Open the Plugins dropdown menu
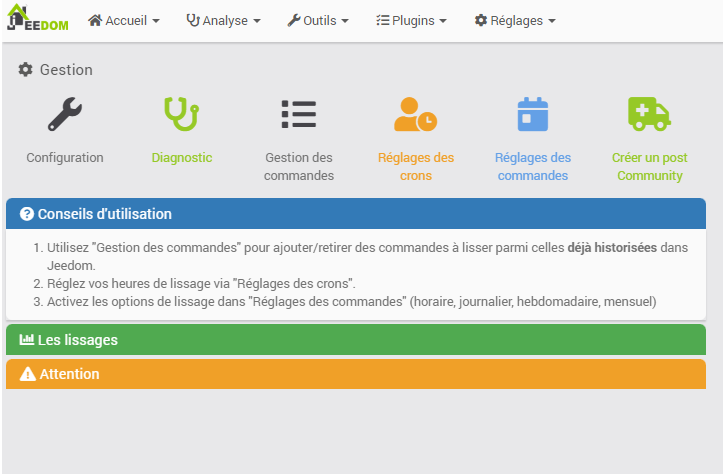Screen dimensions: 723x474 411,20
